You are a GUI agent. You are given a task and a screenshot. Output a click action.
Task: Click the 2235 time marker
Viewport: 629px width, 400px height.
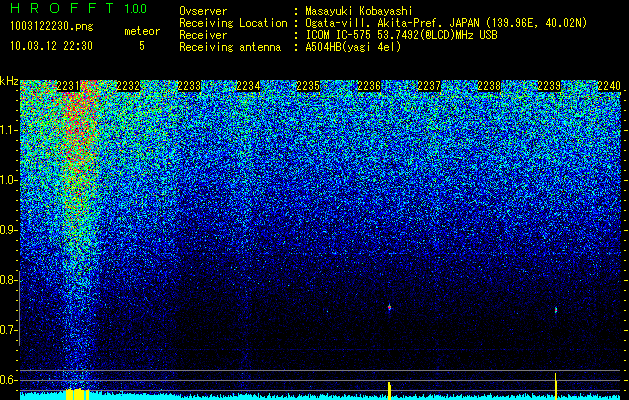[308, 86]
